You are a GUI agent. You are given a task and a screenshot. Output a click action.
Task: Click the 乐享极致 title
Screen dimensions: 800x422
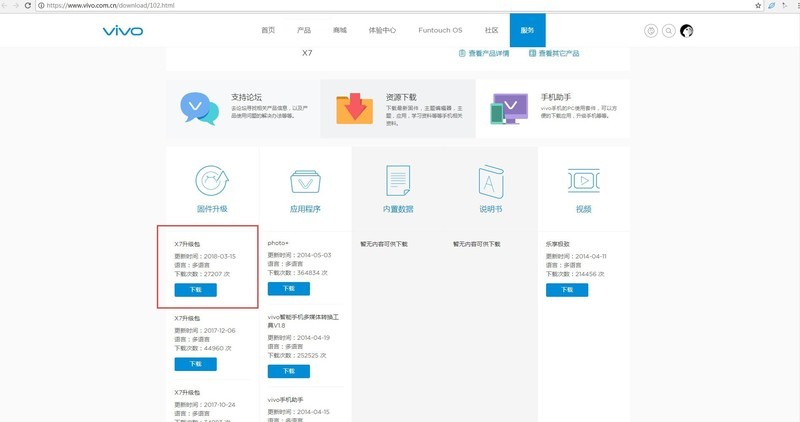coord(558,244)
